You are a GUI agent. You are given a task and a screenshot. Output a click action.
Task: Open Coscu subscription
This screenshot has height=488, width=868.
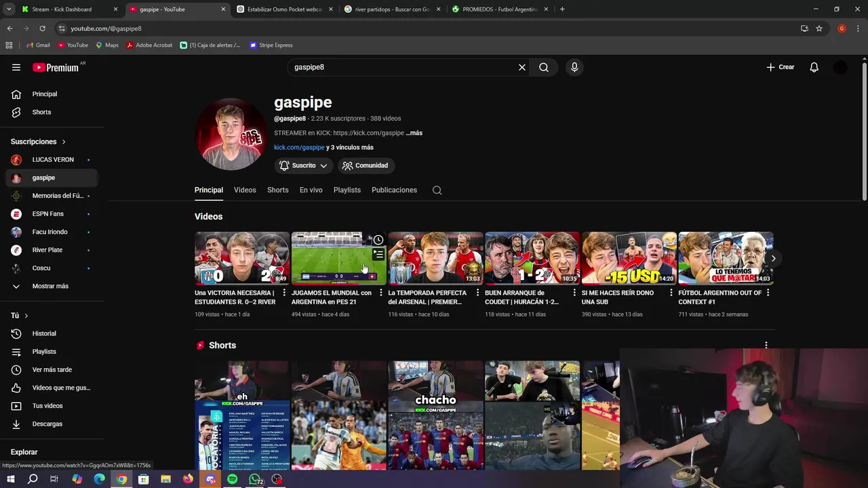tap(52, 268)
